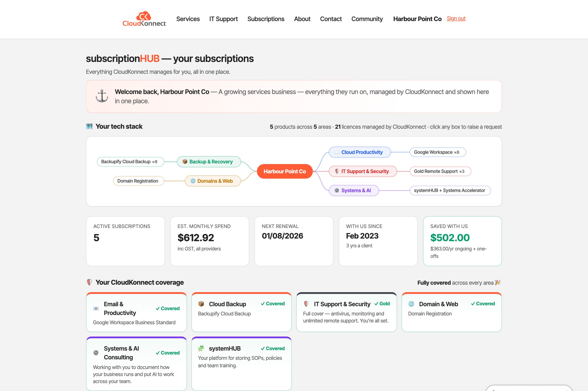
Task: Click the Sign out link
Action: point(456,18)
